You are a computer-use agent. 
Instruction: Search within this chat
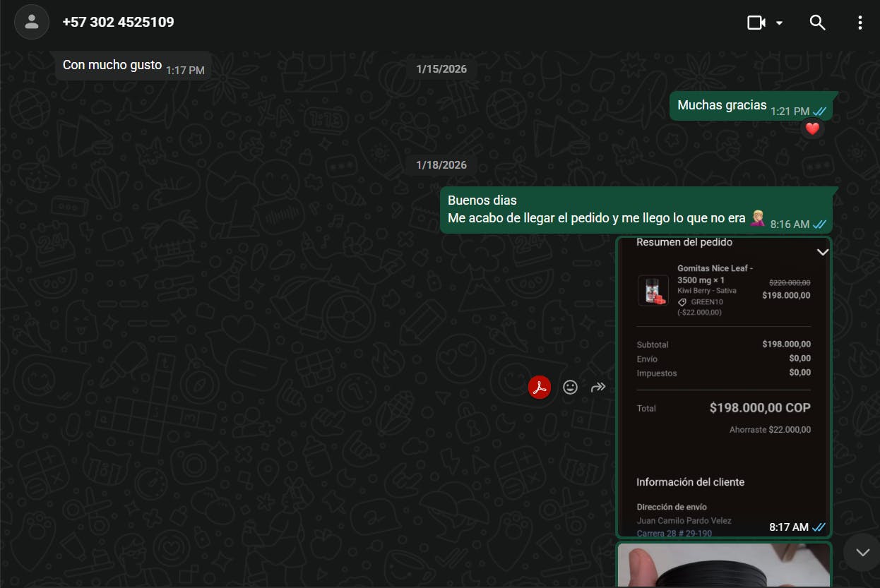[817, 23]
